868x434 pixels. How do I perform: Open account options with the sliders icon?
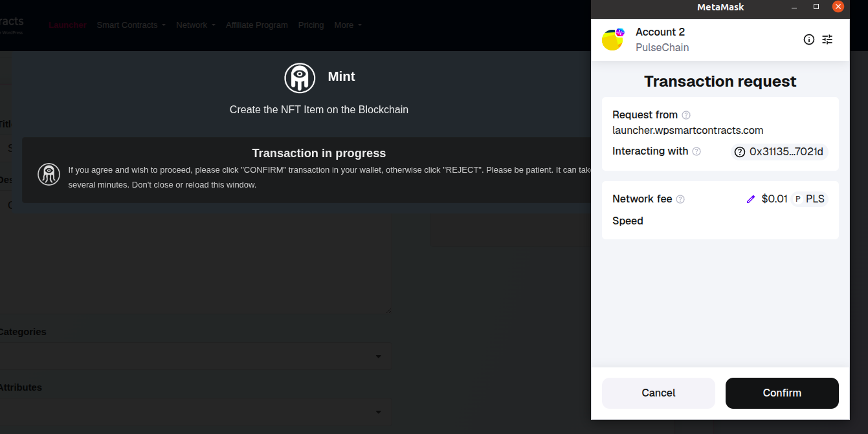pyautogui.click(x=827, y=39)
